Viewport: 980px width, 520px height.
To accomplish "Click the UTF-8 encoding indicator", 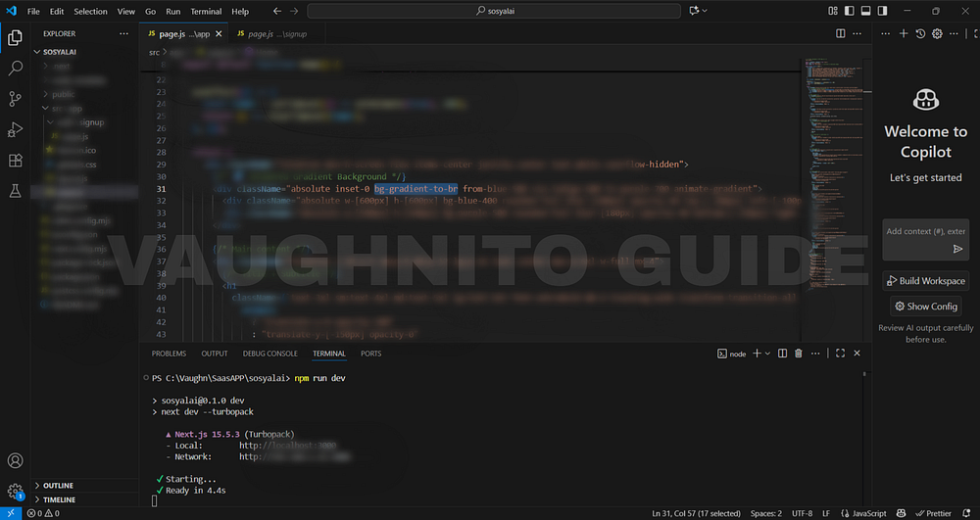I will point(802,513).
